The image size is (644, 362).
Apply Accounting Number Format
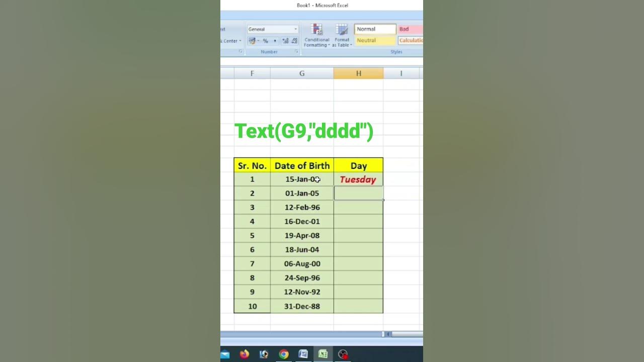(252, 41)
